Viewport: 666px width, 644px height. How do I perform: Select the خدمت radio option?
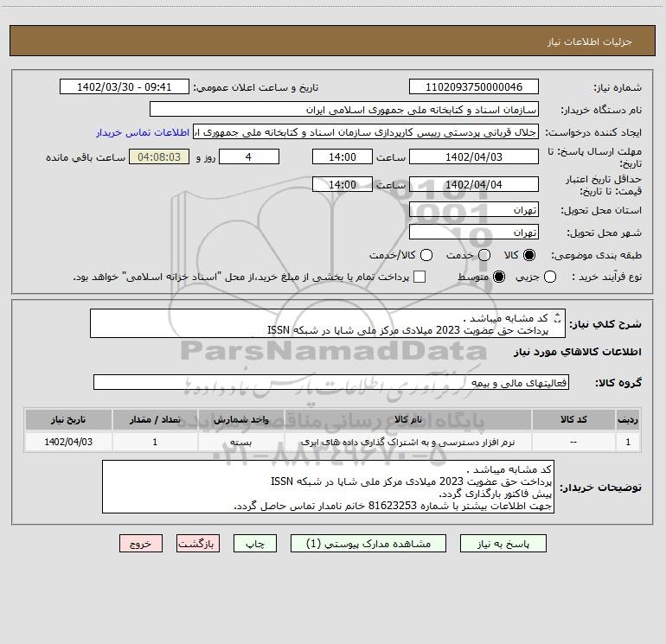click(484, 255)
